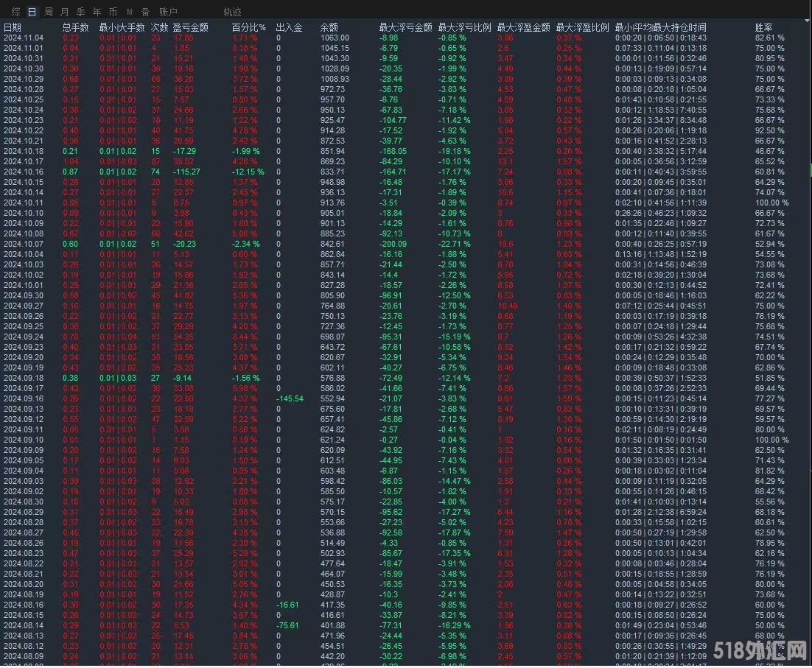Screen dimensions: 812x668
Task: Switch to the M tab
Action: click(130, 11)
